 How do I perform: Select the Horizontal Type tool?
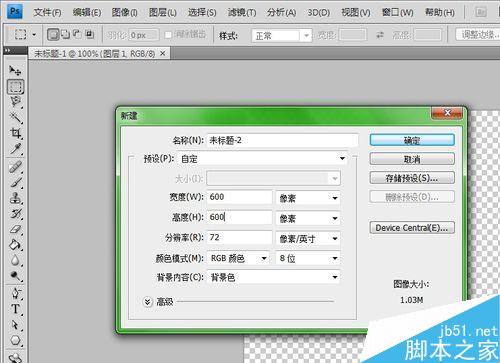(x=15, y=309)
